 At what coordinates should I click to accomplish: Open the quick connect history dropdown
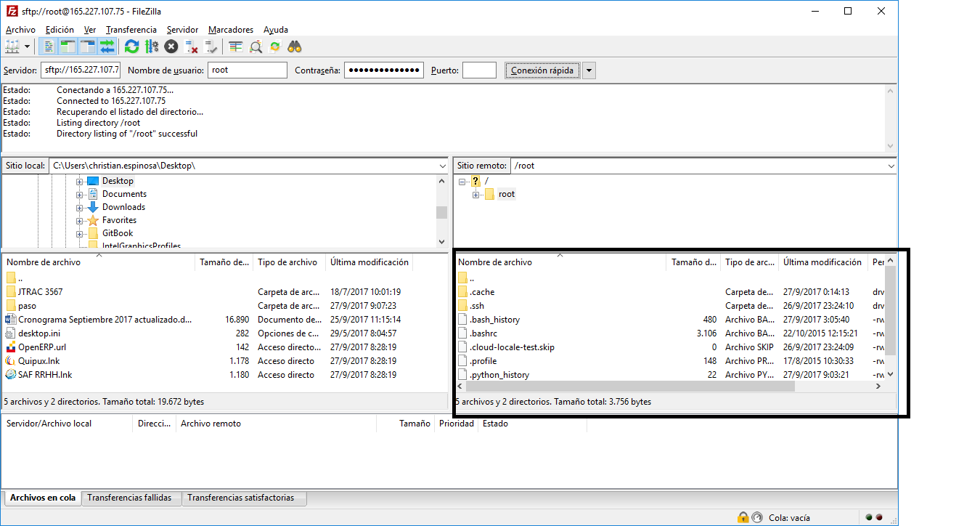click(589, 70)
